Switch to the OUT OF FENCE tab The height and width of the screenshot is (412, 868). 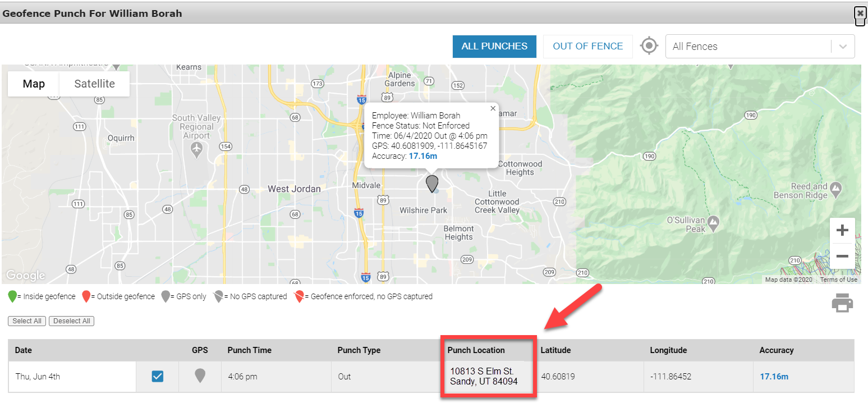587,46
